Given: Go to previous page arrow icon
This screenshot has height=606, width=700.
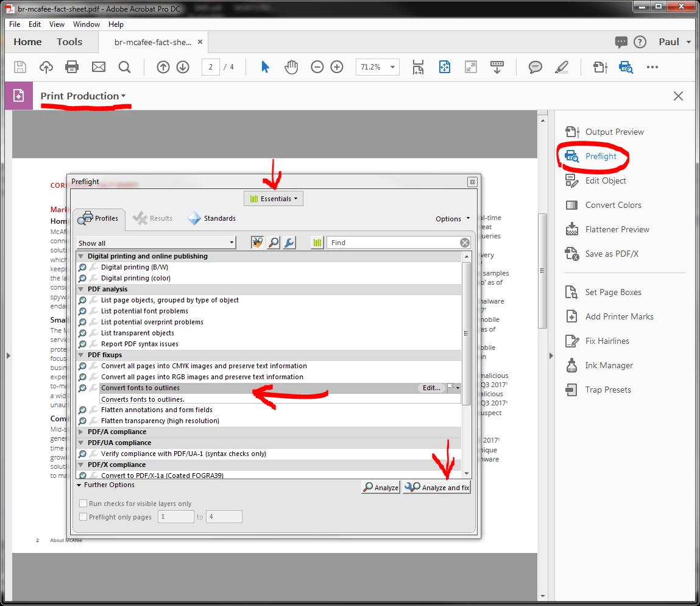Looking at the screenshot, I should point(163,67).
